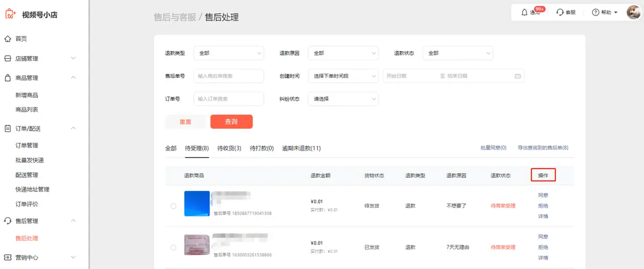
Task: Click the 店铺管理 store icon
Action: [8, 58]
